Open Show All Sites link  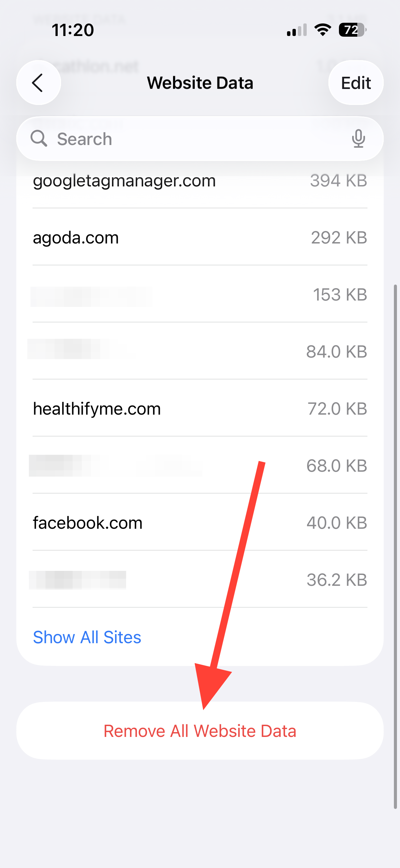tap(87, 637)
